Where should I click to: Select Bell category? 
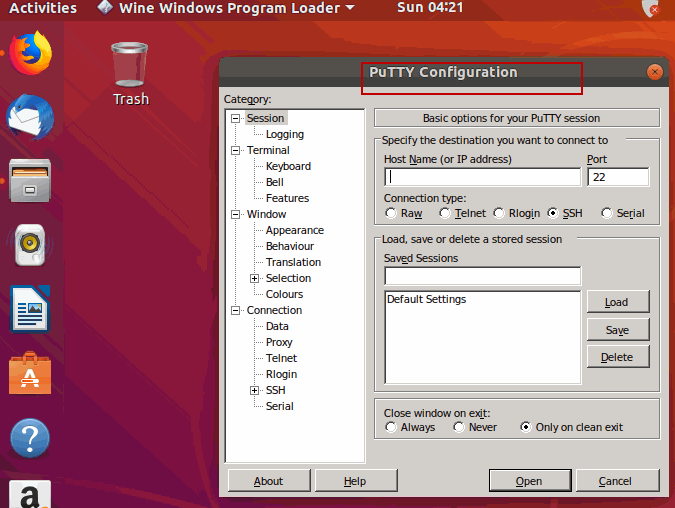point(275,182)
